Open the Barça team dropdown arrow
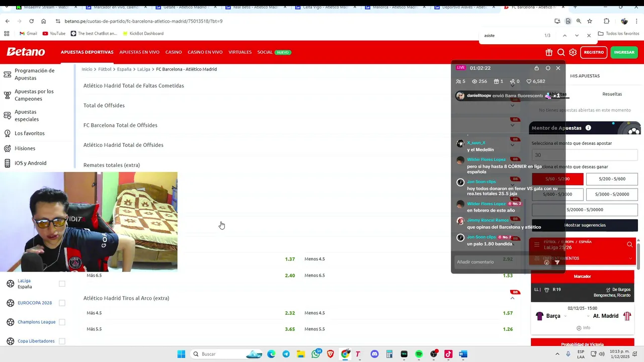Screen dimensions: 644x362 566,316
